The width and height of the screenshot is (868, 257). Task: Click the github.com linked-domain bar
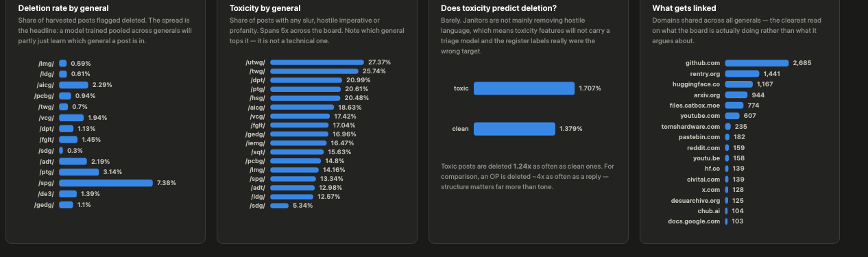pos(757,63)
